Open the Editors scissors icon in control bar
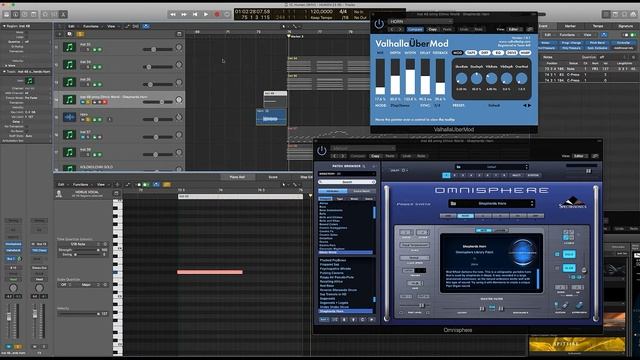 pyautogui.click(x=63, y=14)
